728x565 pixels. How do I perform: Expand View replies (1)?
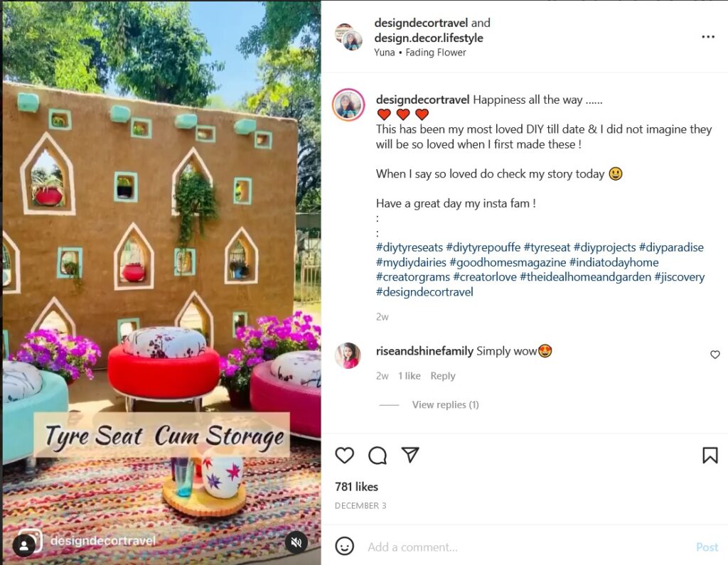[x=445, y=405]
